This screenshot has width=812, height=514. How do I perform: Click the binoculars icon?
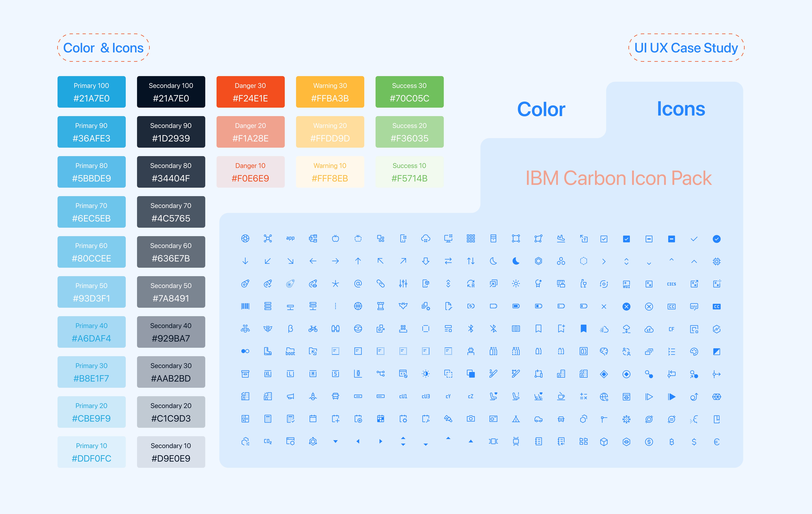[336, 329]
